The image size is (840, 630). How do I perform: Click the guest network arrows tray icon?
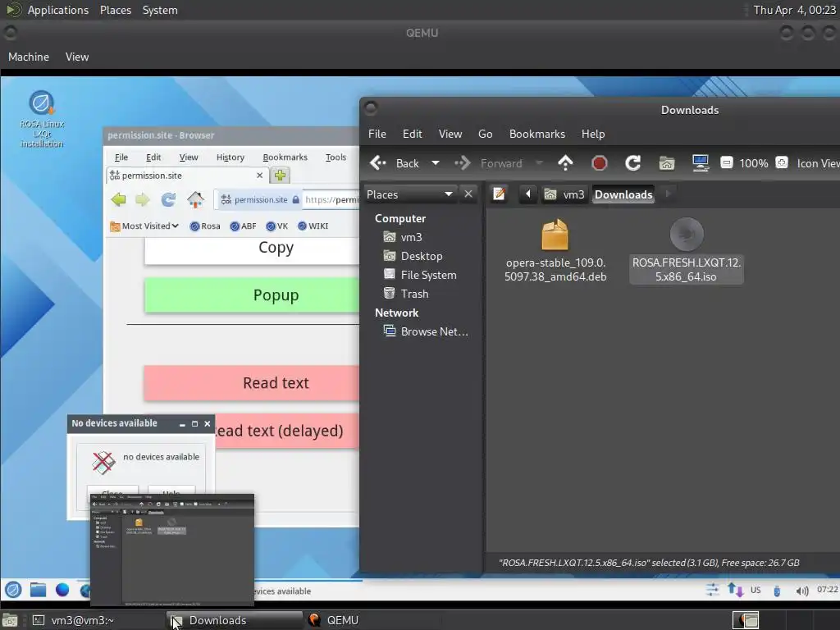735,590
